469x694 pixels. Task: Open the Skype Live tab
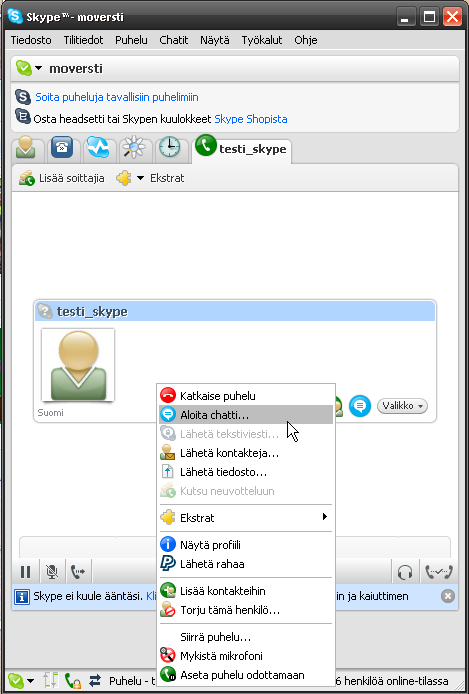[x=98, y=148]
